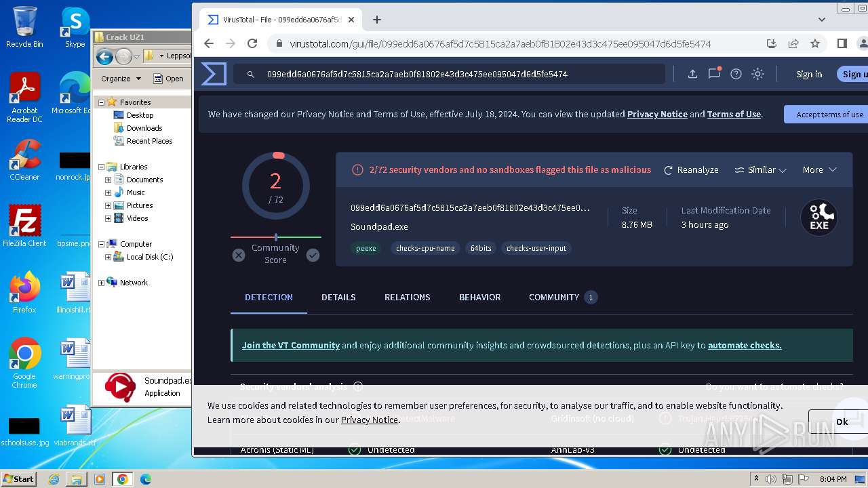868x488 pixels.
Task: Toggle the light/dark theme sun icon
Action: [x=758, y=74]
